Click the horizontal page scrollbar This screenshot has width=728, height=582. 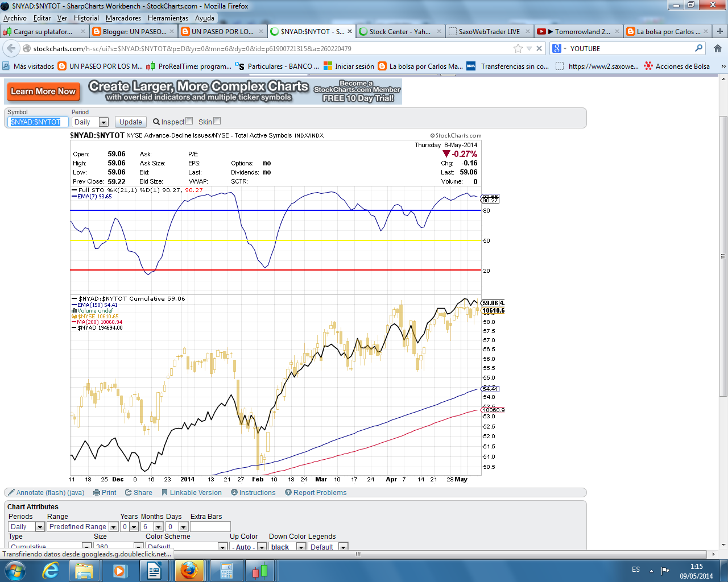pyautogui.click(x=358, y=554)
